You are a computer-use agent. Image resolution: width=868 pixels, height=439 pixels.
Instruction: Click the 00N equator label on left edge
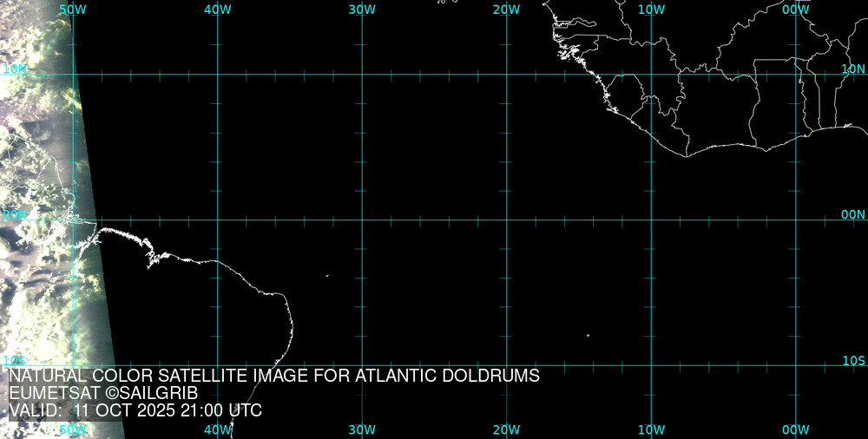click(15, 214)
